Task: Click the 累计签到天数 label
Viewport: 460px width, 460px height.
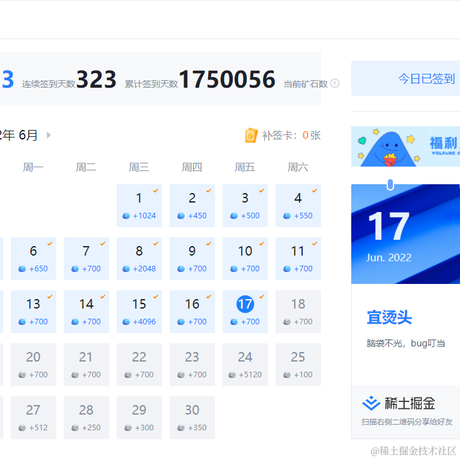Action: [151, 84]
